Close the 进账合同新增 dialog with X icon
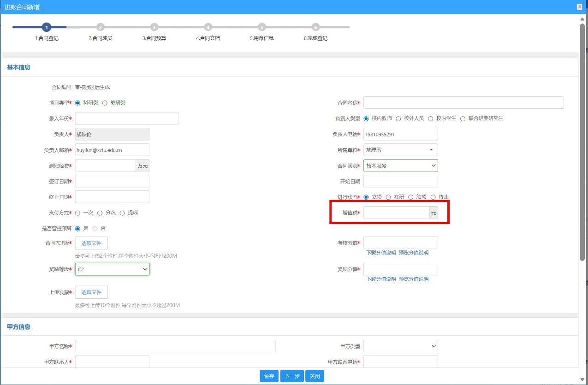Screen dimensions: 588x385 [579, 6]
